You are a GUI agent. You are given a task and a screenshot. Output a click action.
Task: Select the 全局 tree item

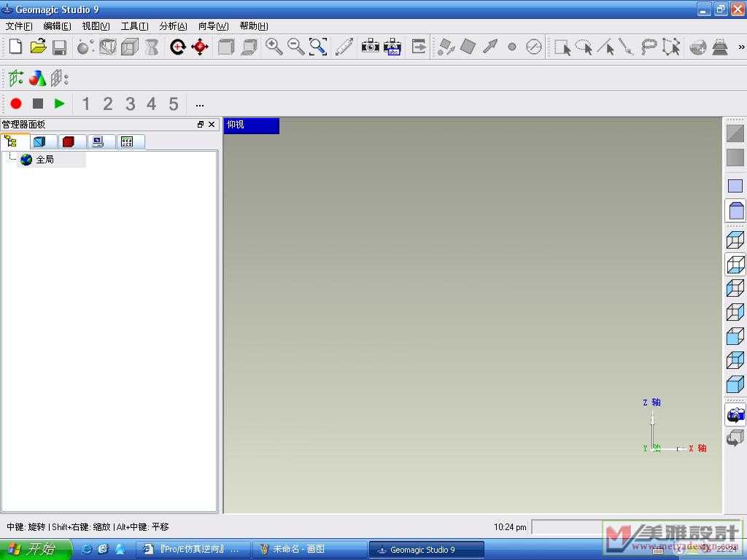(44, 160)
